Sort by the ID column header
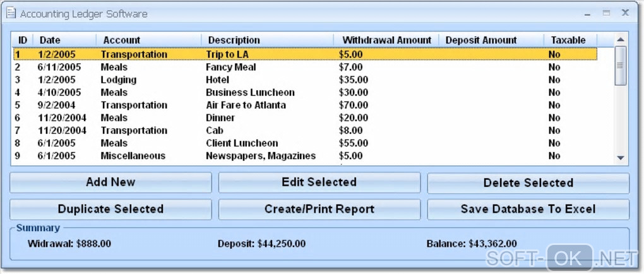 pyautogui.click(x=23, y=40)
